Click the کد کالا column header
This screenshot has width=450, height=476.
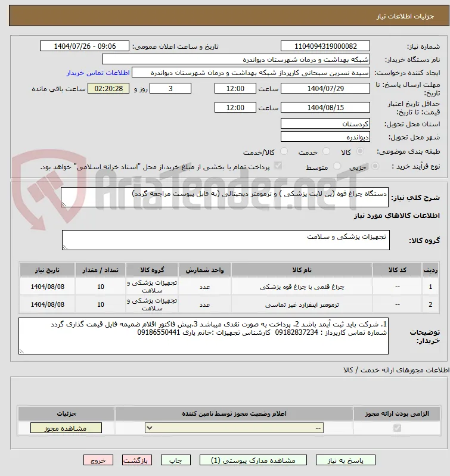click(x=397, y=270)
